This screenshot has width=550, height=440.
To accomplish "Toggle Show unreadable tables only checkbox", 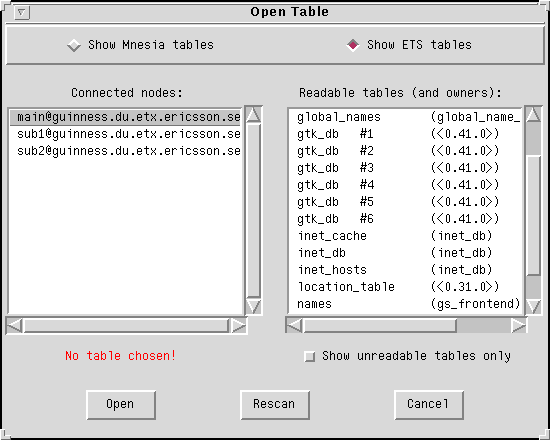I will tap(408, 356).
